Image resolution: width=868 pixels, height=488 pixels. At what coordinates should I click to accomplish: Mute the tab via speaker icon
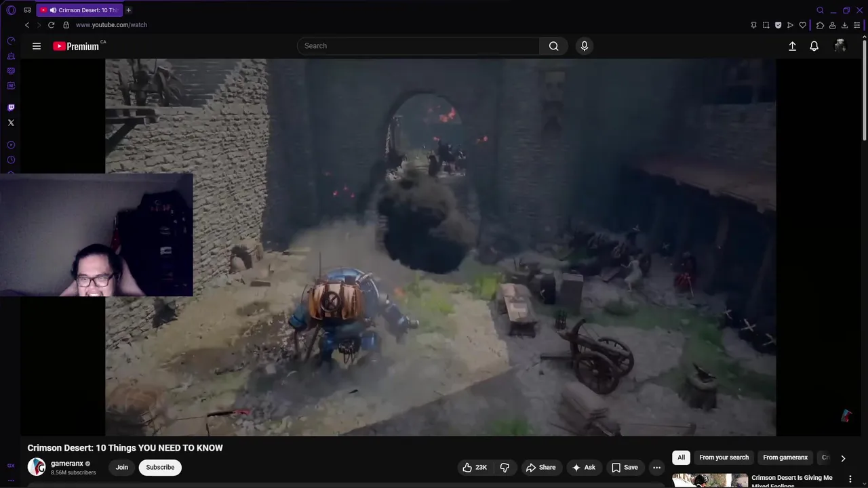[53, 10]
